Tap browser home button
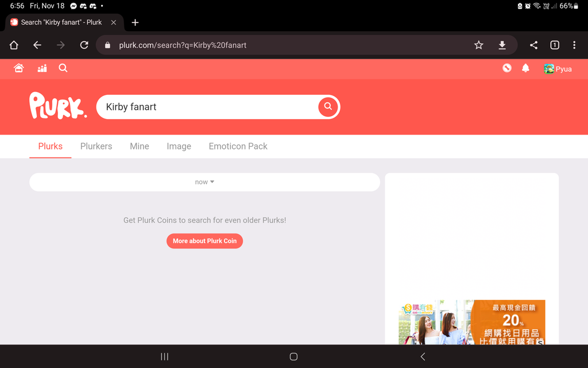The image size is (588, 368). 14,45
